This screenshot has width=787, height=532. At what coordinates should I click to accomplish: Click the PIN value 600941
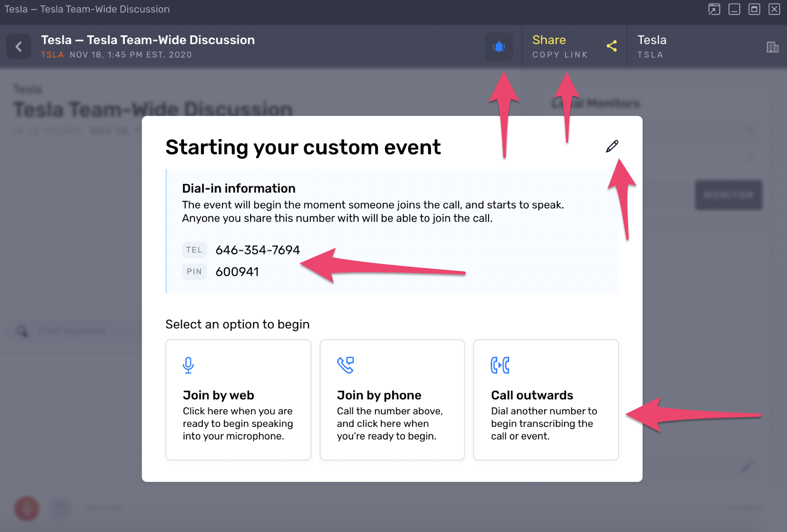coord(237,272)
